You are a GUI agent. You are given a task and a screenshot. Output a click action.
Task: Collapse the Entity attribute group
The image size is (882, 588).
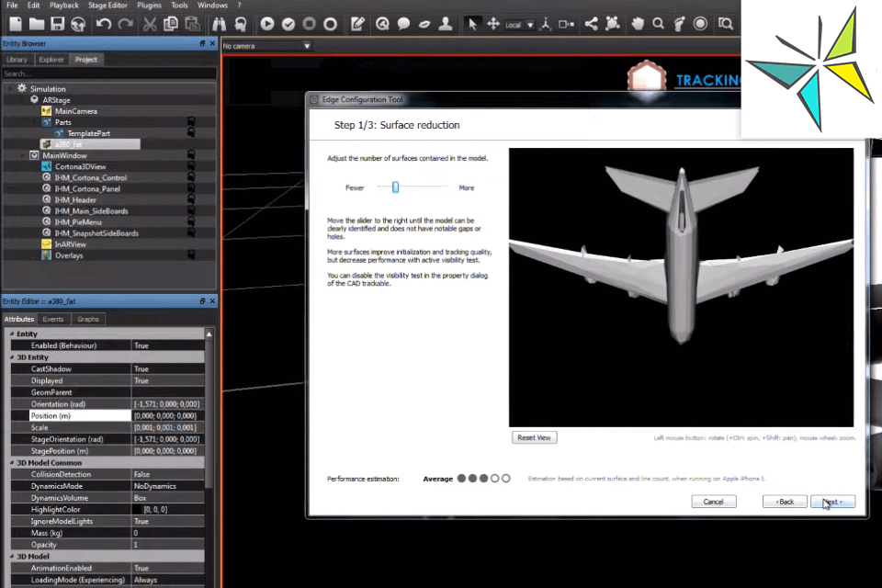[12, 334]
